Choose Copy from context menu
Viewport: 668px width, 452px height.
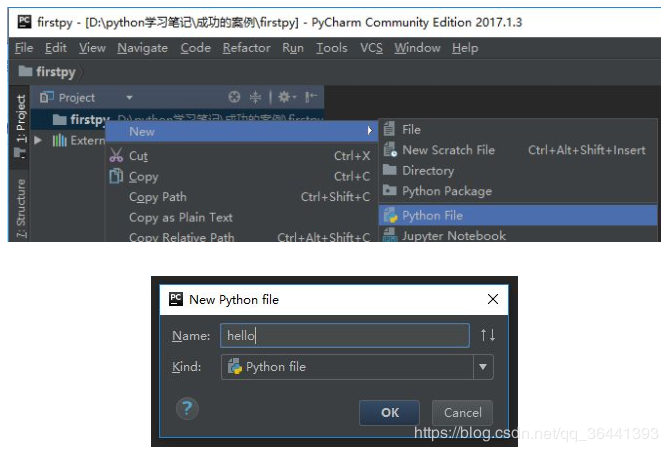pos(242,176)
